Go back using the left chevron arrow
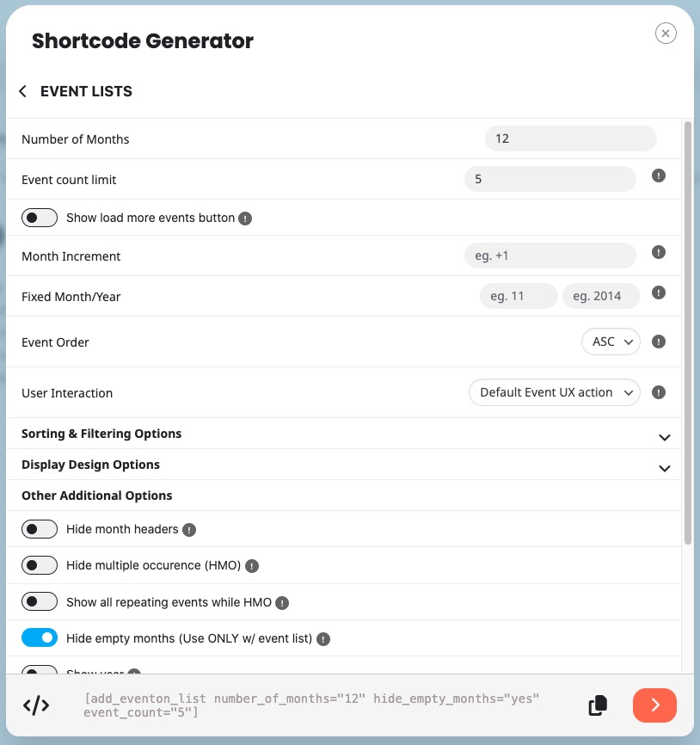The width and height of the screenshot is (700, 745). tap(22, 91)
